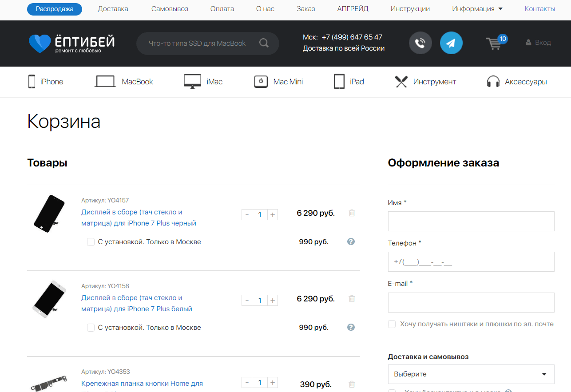This screenshot has width=571, height=392.
Task: Increase quantity of white display
Action: (x=273, y=301)
